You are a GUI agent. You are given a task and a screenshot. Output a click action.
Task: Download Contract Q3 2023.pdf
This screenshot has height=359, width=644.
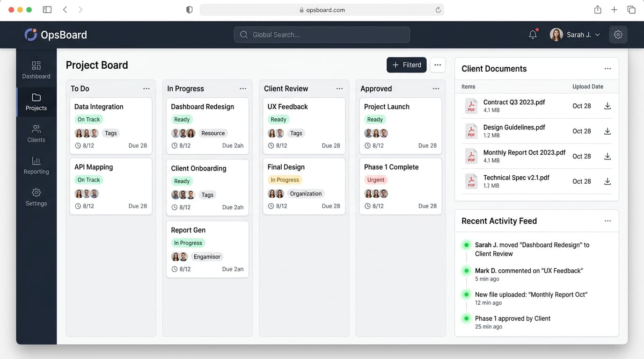pos(607,106)
